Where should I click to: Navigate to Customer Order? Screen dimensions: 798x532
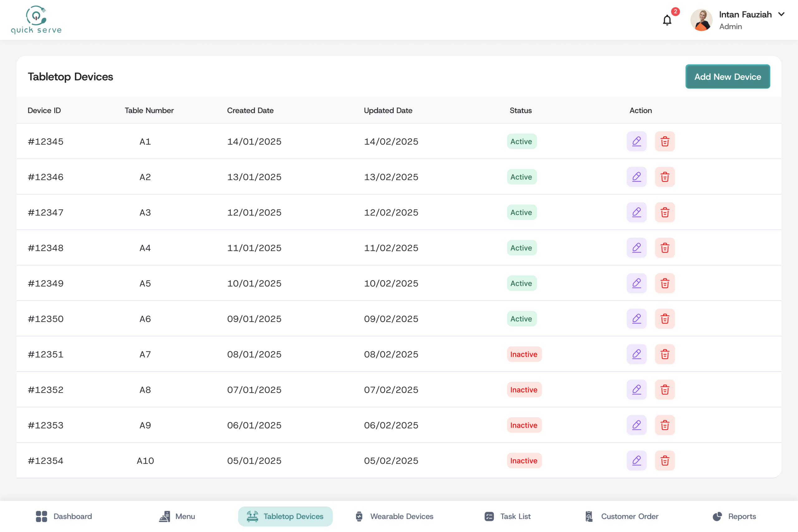click(x=622, y=516)
